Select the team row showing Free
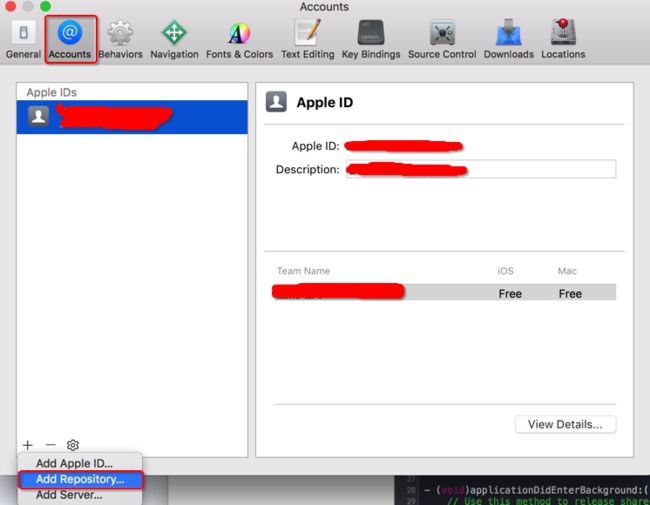650x505 pixels. pyautogui.click(x=444, y=292)
